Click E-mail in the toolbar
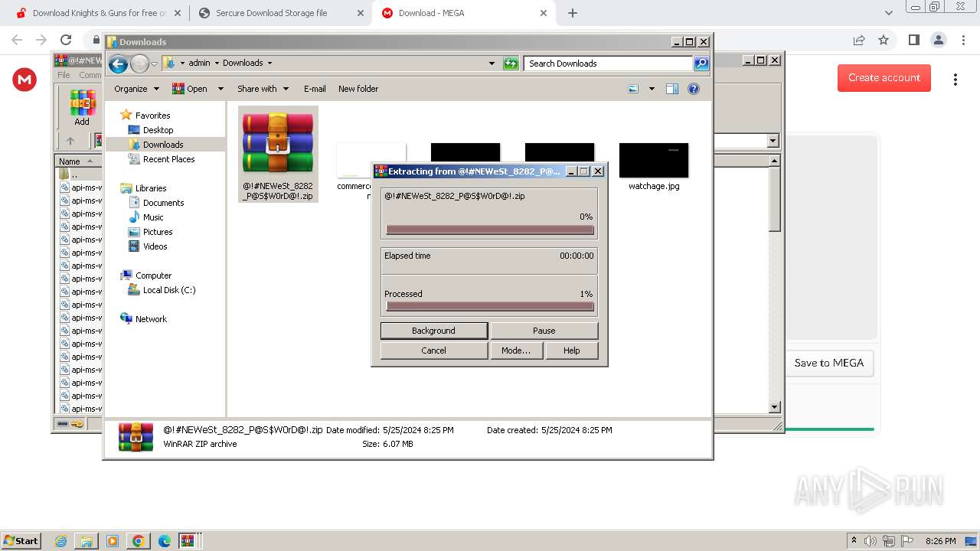980x551 pixels. 315,89
